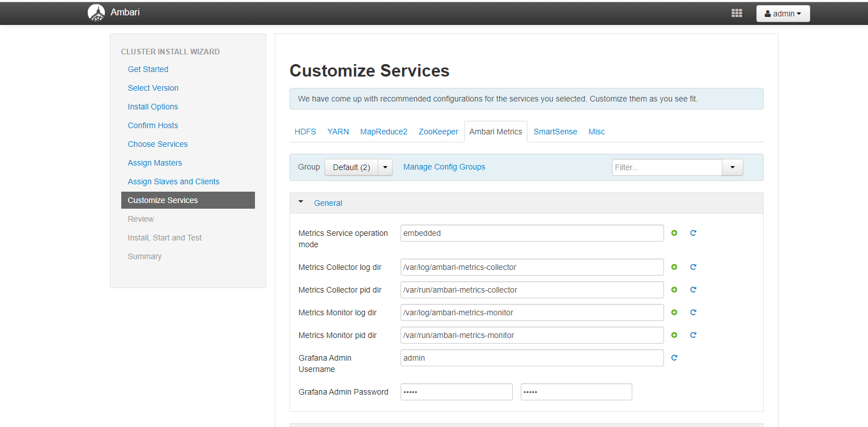868x427 pixels.
Task: Switch to the ZooKeeper tab
Action: (x=439, y=132)
